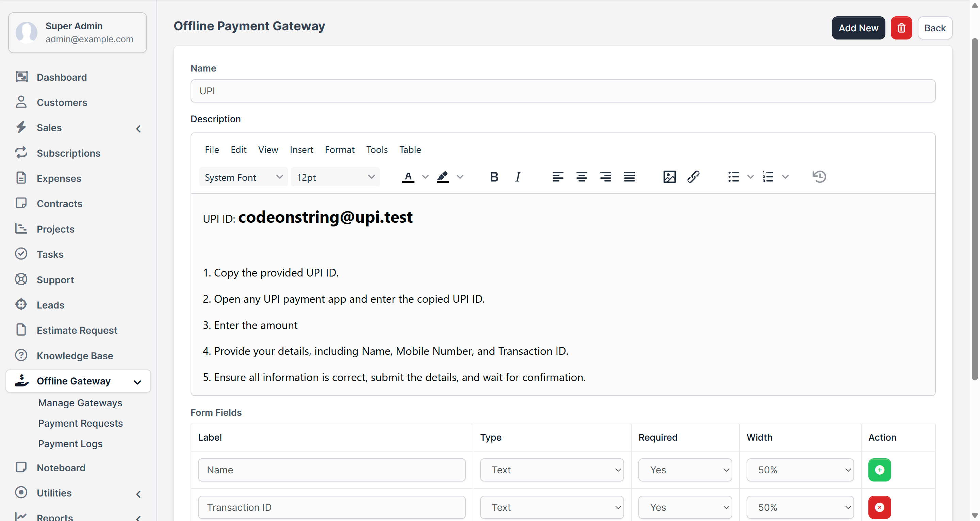Apply the text color button

click(x=408, y=177)
